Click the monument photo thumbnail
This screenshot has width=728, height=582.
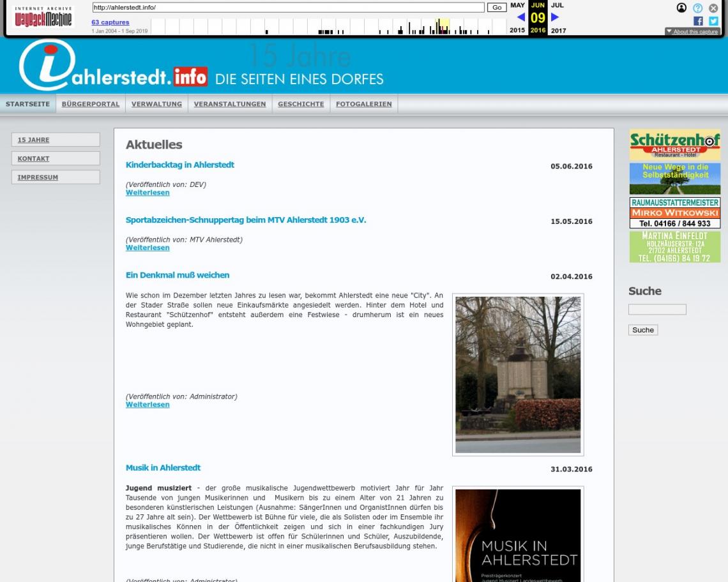(x=518, y=375)
